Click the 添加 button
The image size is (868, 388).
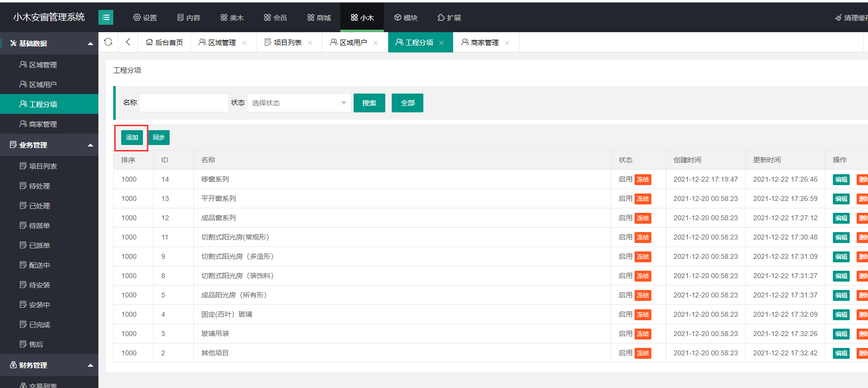point(132,138)
